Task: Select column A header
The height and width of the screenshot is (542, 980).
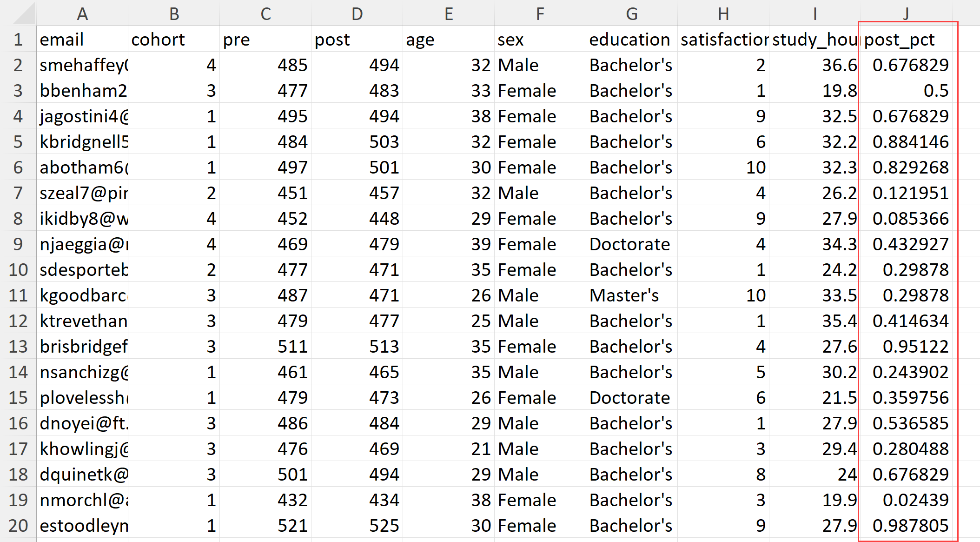Action: pos(82,13)
